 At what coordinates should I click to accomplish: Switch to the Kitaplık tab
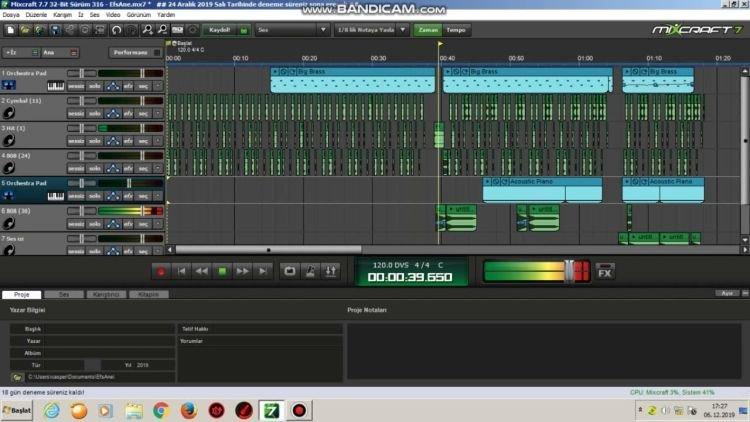point(148,294)
